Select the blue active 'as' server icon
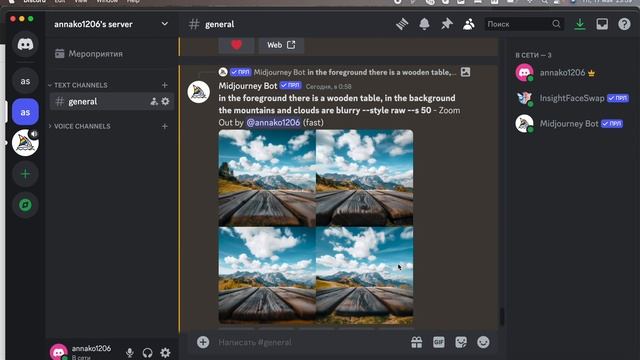Screen dimensions: 640x360 pos(25,112)
